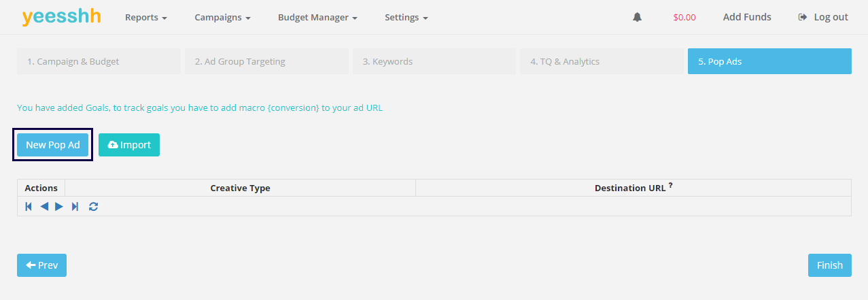Go to next page of ads table
The image size is (868, 300).
pos(59,206)
